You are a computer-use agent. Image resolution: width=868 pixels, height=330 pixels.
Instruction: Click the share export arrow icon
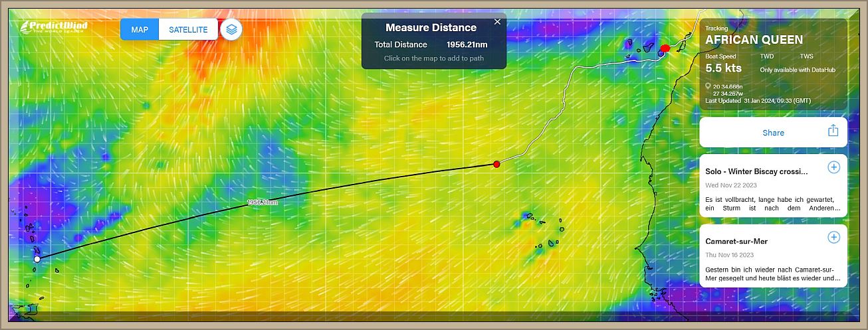(x=833, y=131)
